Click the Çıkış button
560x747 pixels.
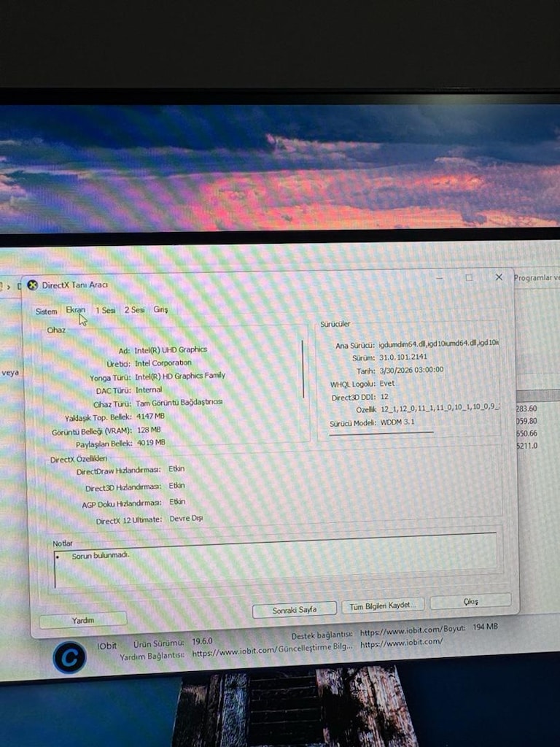[470, 601]
